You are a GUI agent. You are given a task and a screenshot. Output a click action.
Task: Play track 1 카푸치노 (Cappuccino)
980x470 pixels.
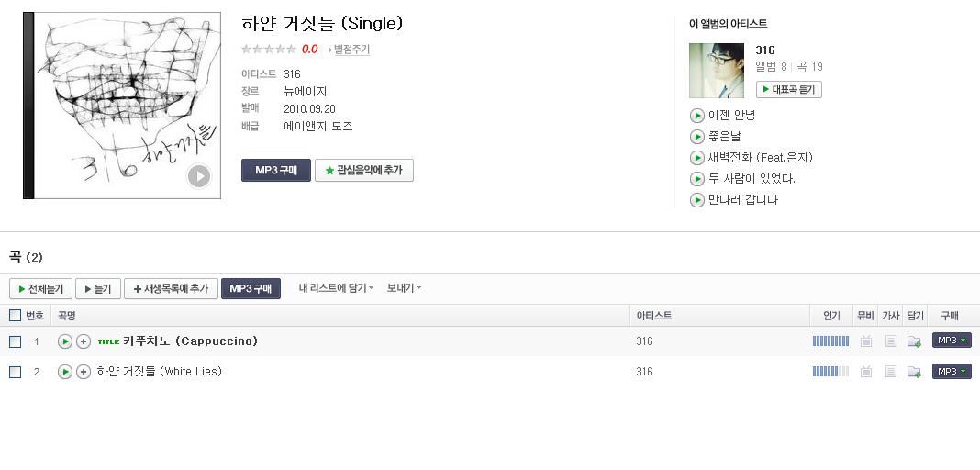(x=65, y=341)
